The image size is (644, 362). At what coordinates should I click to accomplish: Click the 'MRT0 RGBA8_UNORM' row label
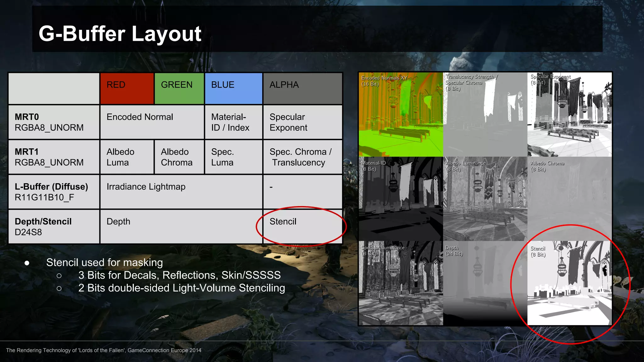click(x=54, y=122)
